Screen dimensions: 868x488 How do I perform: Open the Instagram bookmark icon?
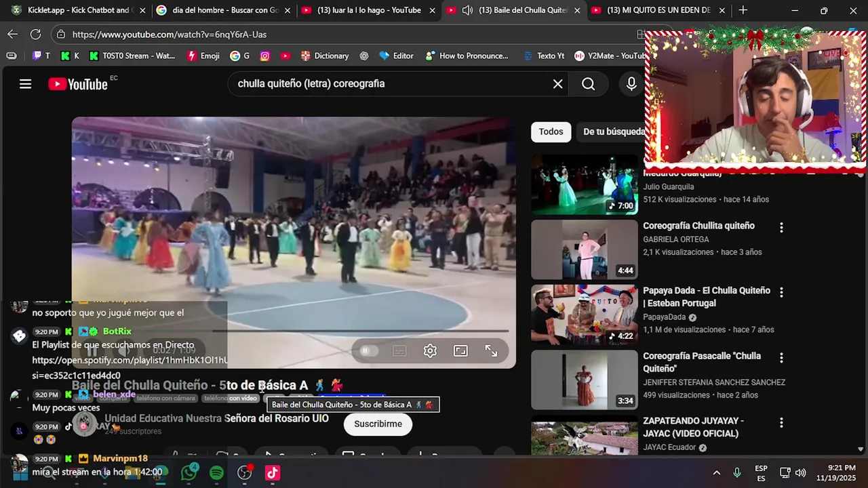click(265, 56)
